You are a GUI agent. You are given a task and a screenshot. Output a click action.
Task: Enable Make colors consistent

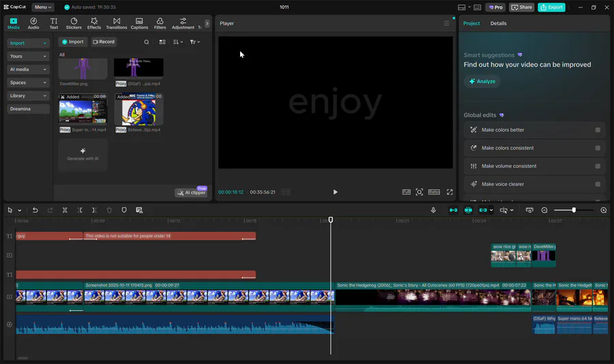click(x=598, y=148)
